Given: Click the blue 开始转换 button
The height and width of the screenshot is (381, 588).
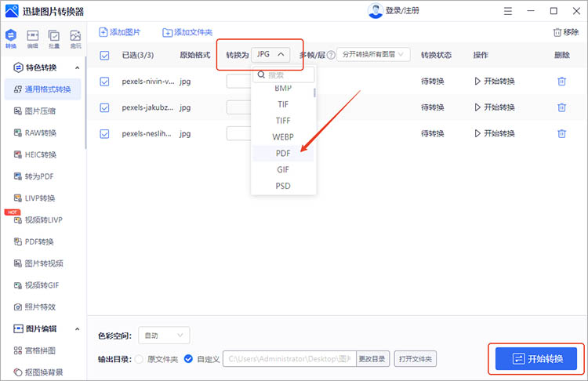Looking at the screenshot, I should (x=536, y=358).
